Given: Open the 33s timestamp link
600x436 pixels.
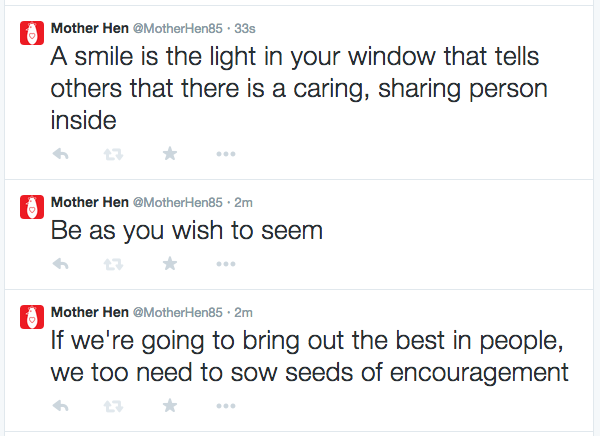Looking at the screenshot, I should tap(244, 28).
